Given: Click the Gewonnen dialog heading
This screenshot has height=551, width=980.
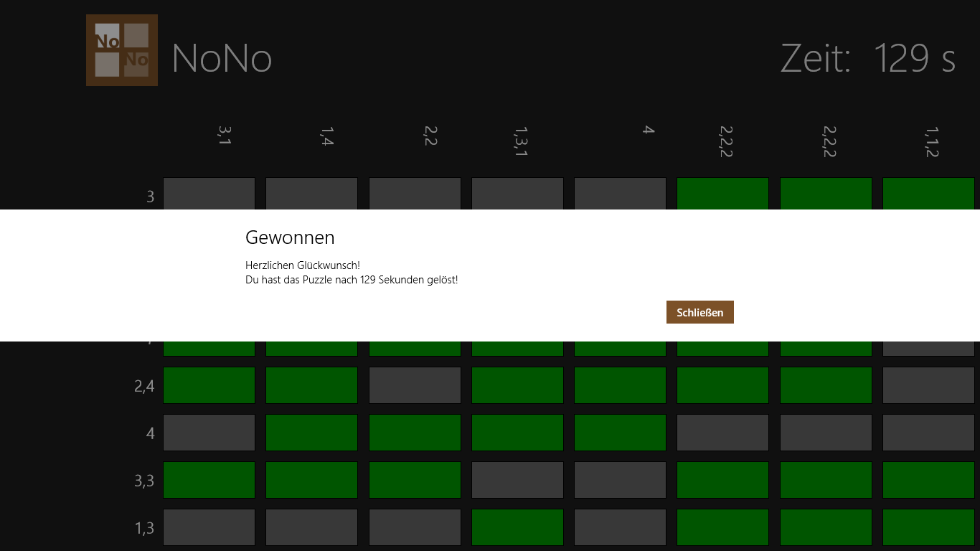Looking at the screenshot, I should (x=290, y=237).
